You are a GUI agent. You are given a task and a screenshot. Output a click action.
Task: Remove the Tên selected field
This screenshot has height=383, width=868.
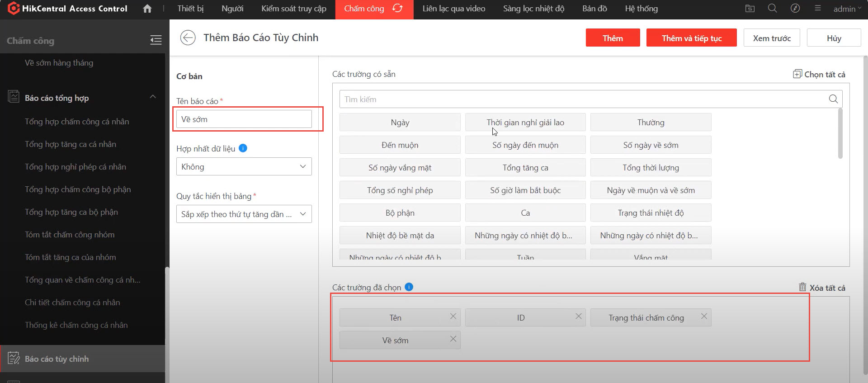point(453,317)
